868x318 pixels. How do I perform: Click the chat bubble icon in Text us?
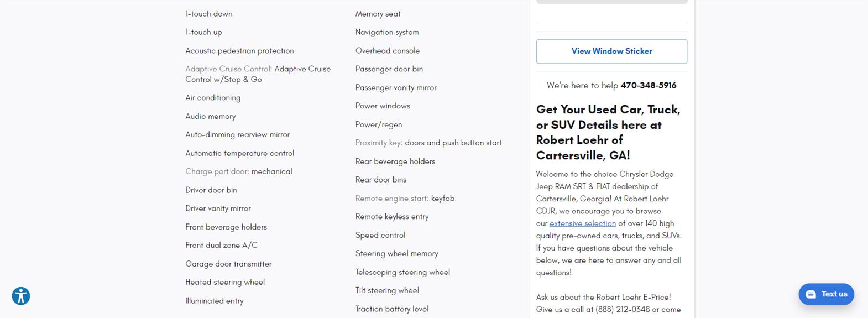point(811,294)
